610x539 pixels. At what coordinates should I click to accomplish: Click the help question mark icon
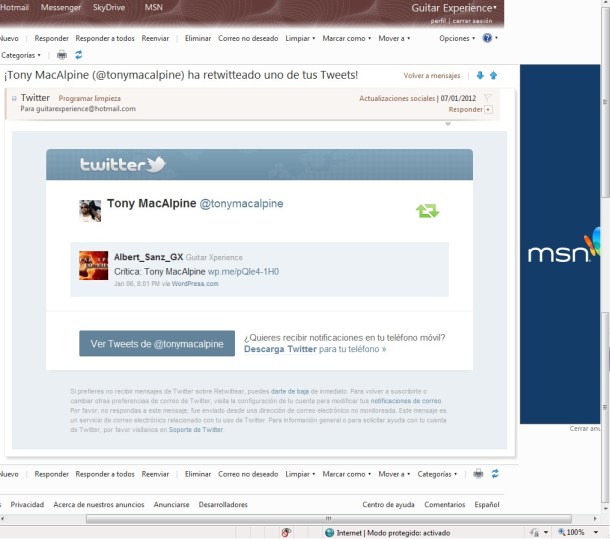pyautogui.click(x=487, y=38)
